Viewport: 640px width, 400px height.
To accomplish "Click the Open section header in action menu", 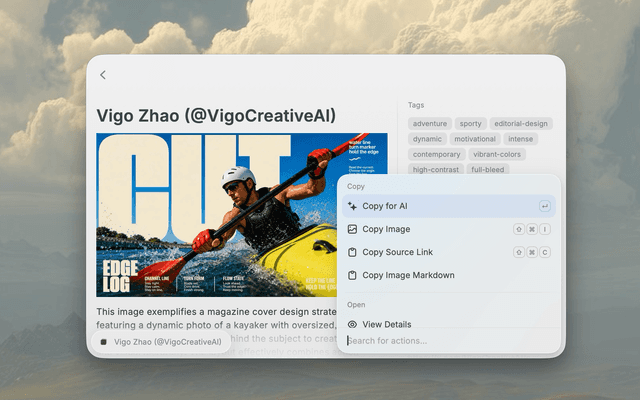I will click(356, 304).
